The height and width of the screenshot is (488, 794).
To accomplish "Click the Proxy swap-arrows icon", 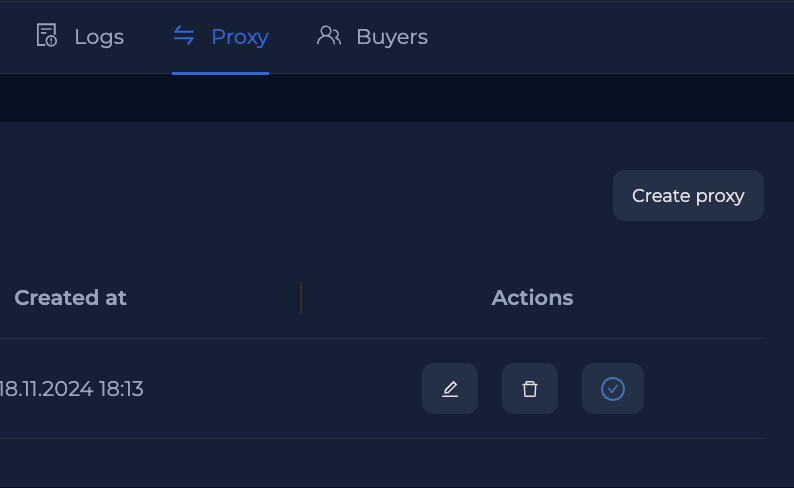I will pyautogui.click(x=184, y=36).
